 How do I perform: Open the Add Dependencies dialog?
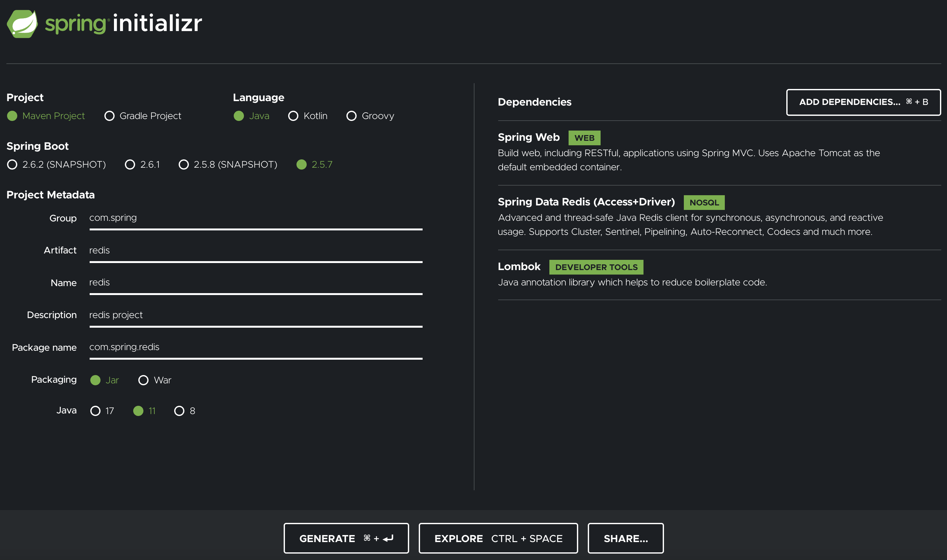863,102
